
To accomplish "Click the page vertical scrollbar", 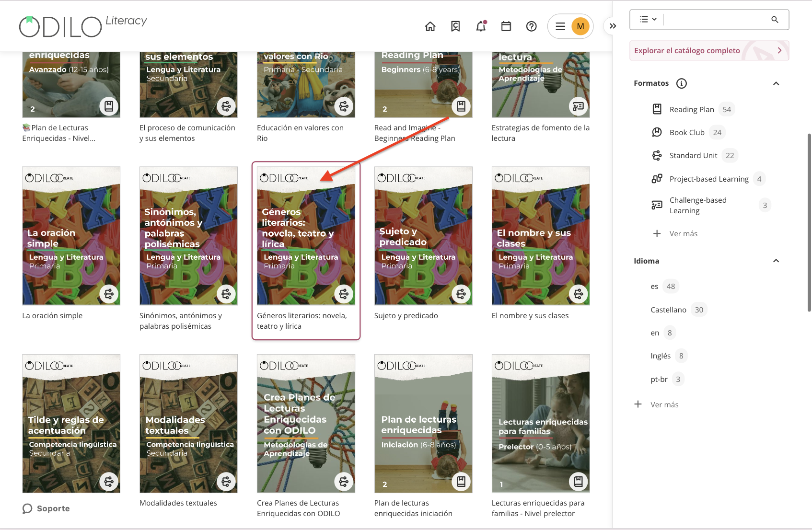I will [809, 223].
